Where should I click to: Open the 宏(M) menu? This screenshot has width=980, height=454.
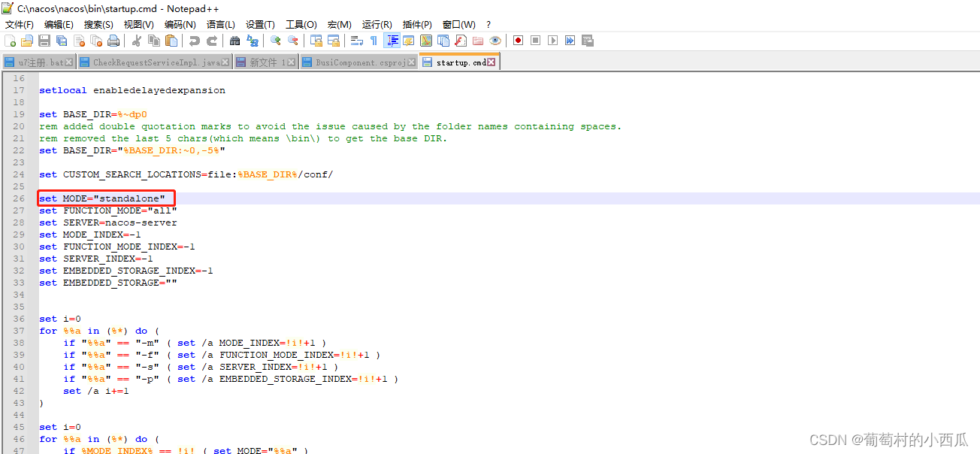pyautogui.click(x=340, y=25)
